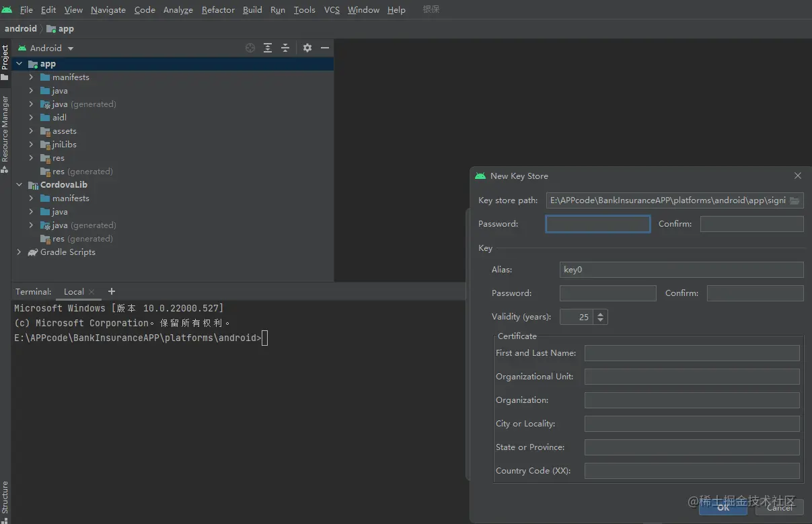Open the Window menu
Screen dimensions: 812x524
point(363,10)
